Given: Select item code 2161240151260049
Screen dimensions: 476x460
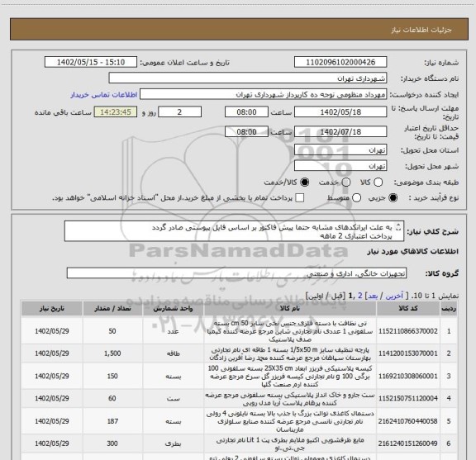Looking at the screenshot, I should tap(408, 443).
